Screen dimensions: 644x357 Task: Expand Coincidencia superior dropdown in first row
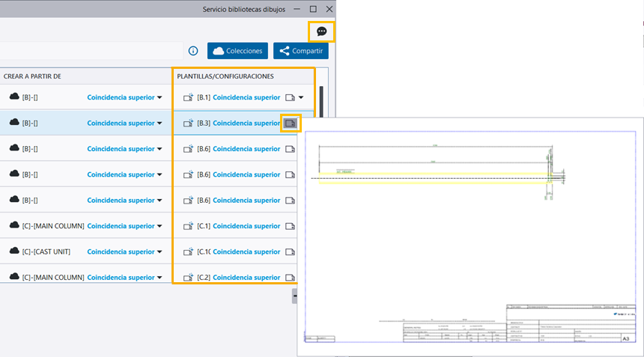point(160,98)
